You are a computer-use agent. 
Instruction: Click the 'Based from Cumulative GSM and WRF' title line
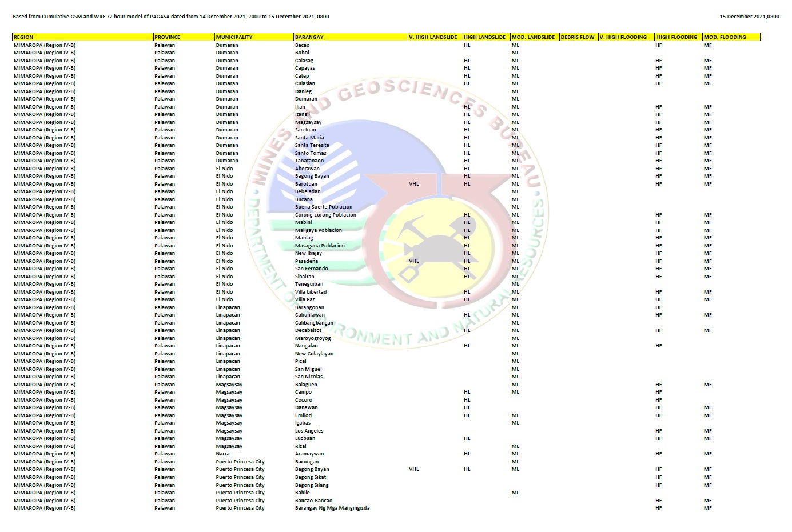[171, 17]
